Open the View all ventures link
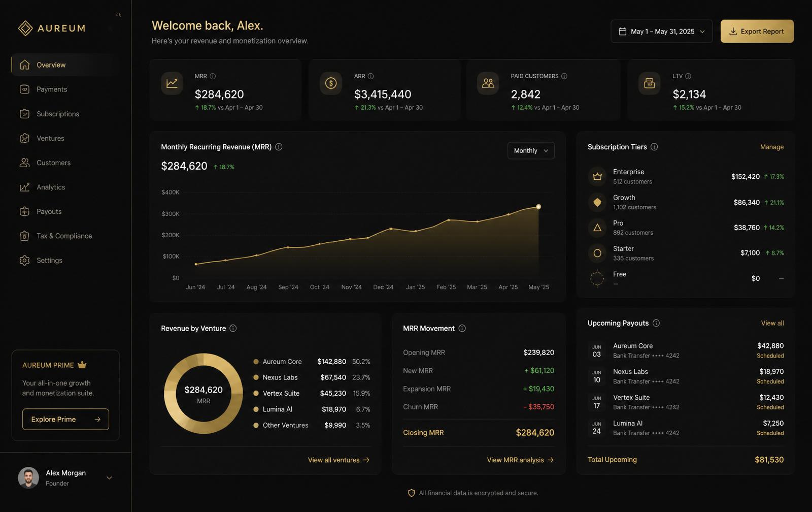This screenshot has width=812, height=512. (x=339, y=460)
